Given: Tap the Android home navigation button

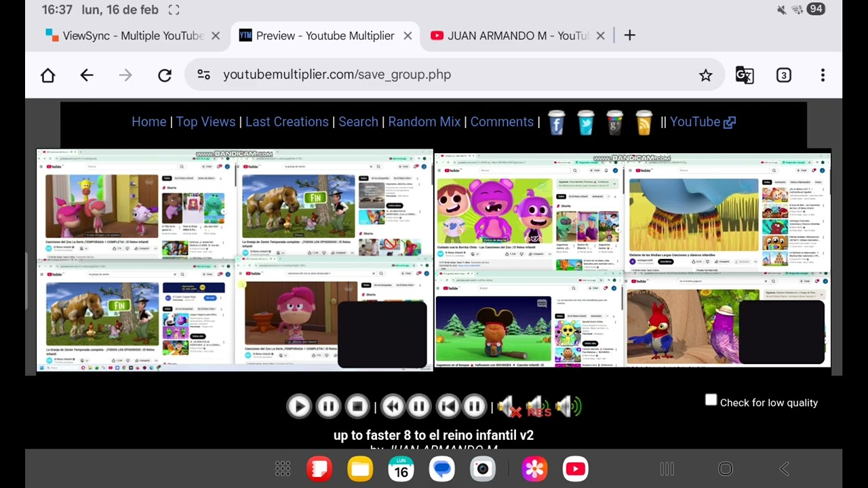Looking at the screenshot, I should click(x=726, y=468).
